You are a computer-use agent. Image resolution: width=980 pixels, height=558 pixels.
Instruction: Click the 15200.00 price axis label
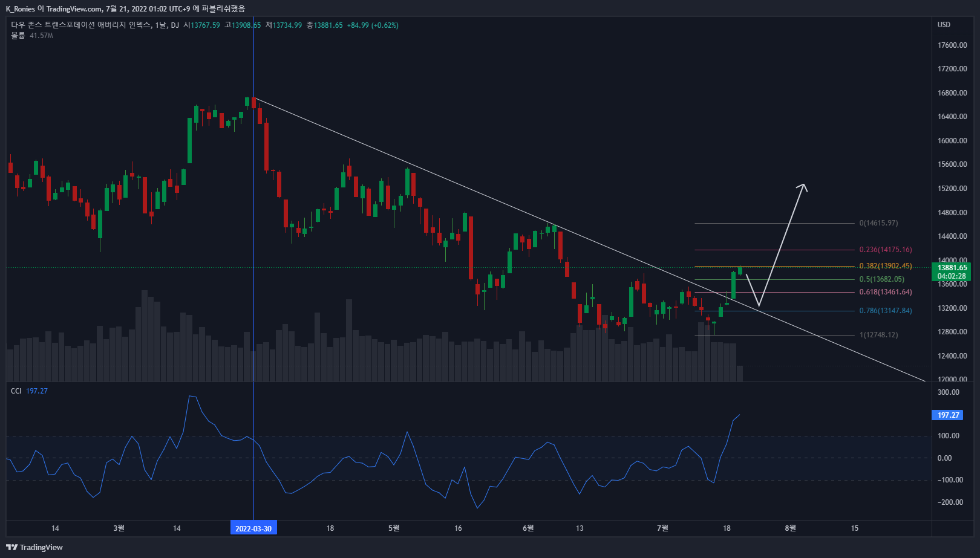pyautogui.click(x=952, y=189)
